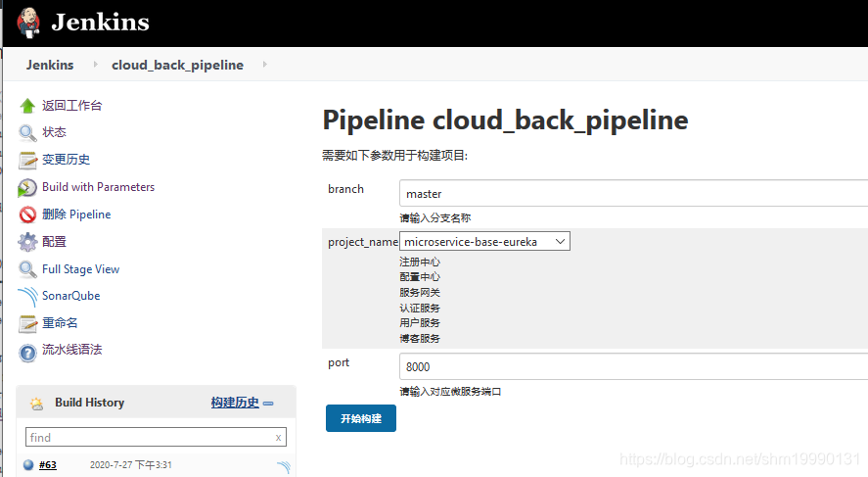868x477 pixels.
Task: Open the SonarQube sidebar link
Action: click(x=70, y=296)
